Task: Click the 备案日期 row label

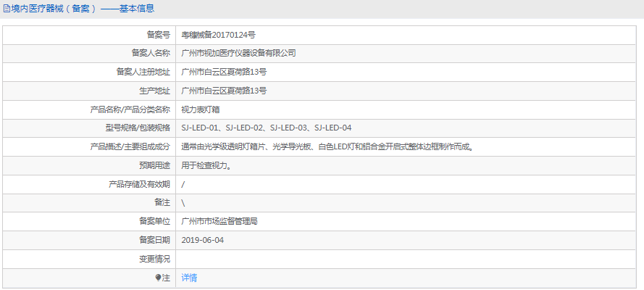Action: 154,240
